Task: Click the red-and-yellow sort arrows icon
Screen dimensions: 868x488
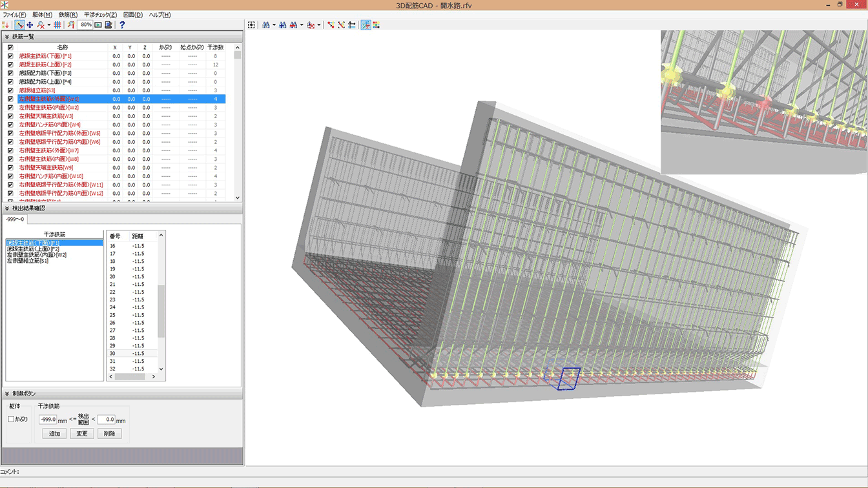Action: tap(6, 25)
